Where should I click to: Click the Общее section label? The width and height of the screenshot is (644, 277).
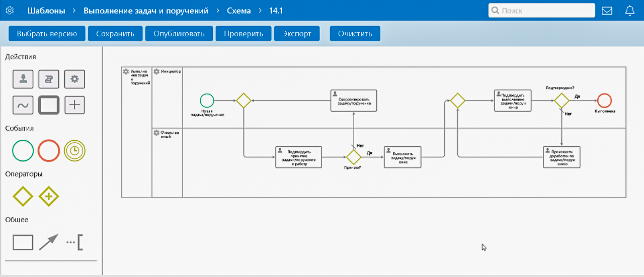(17, 220)
